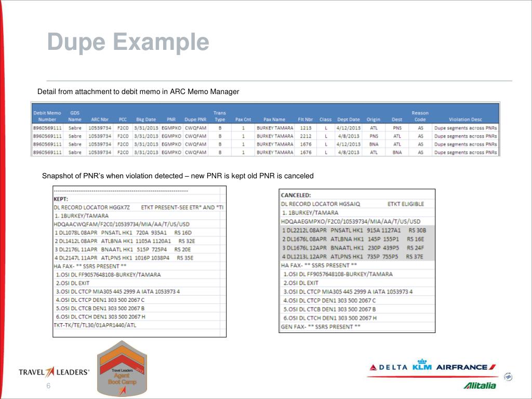Click the Reason Code column header
Viewport: 532px width, 399px height.
420,116
